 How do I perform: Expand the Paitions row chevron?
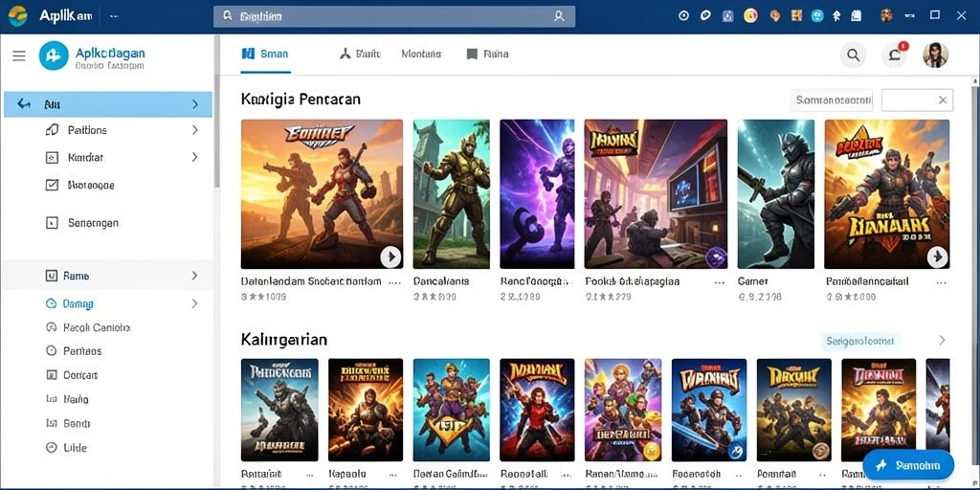tap(195, 130)
